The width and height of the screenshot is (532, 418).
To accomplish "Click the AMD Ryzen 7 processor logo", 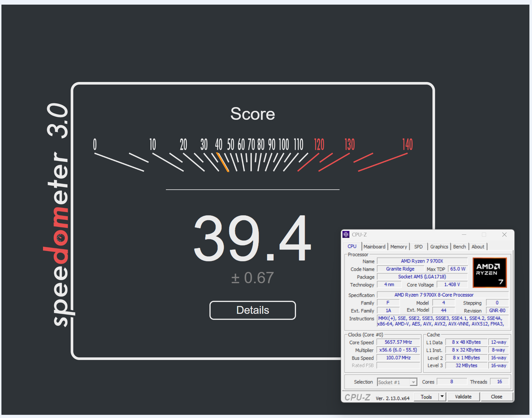I will tap(490, 273).
